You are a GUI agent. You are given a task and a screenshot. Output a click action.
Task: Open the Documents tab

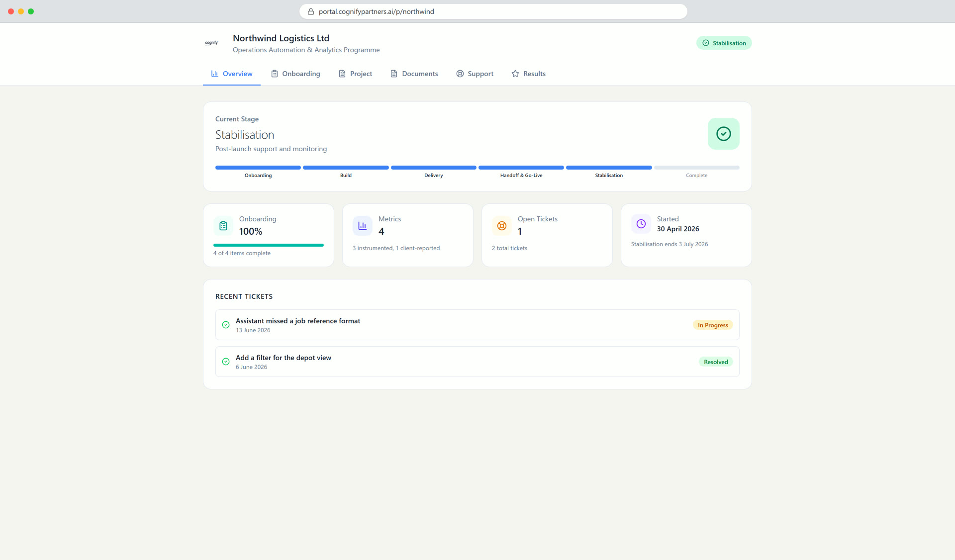414,74
